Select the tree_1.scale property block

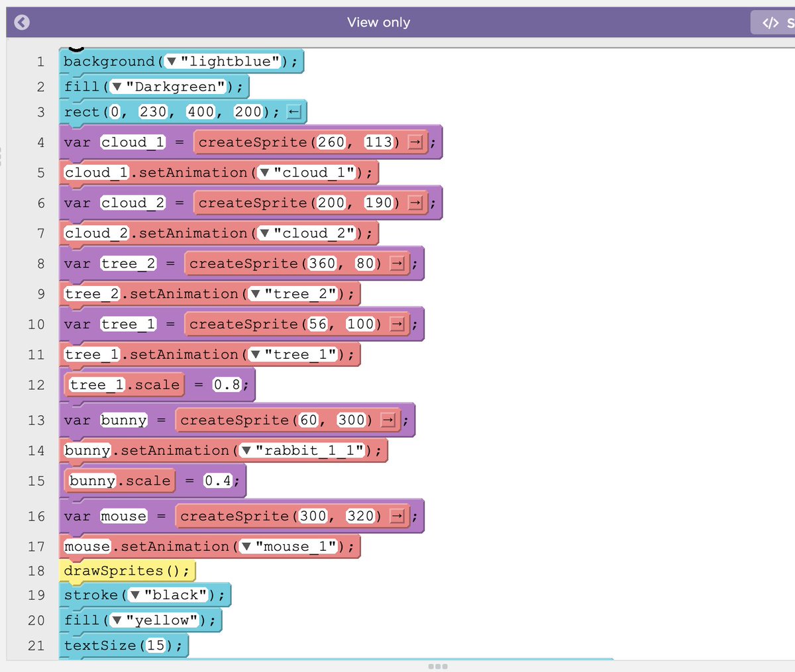pyautogui.click(x=125, y=385)
